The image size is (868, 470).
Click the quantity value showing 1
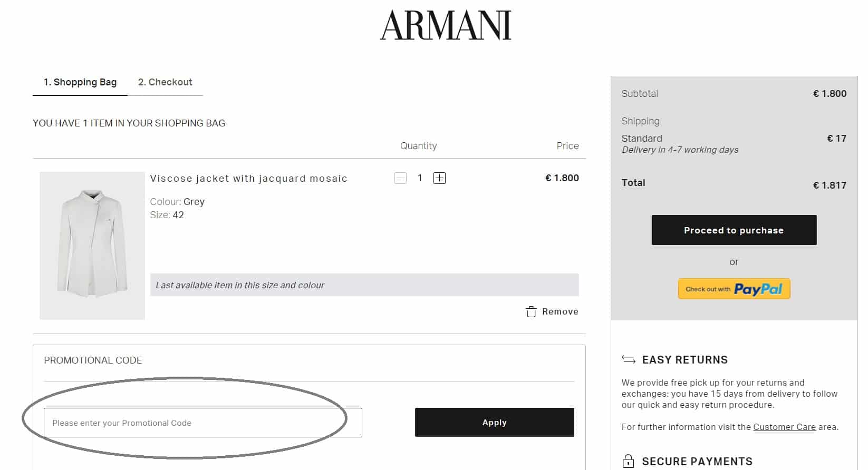420,178
